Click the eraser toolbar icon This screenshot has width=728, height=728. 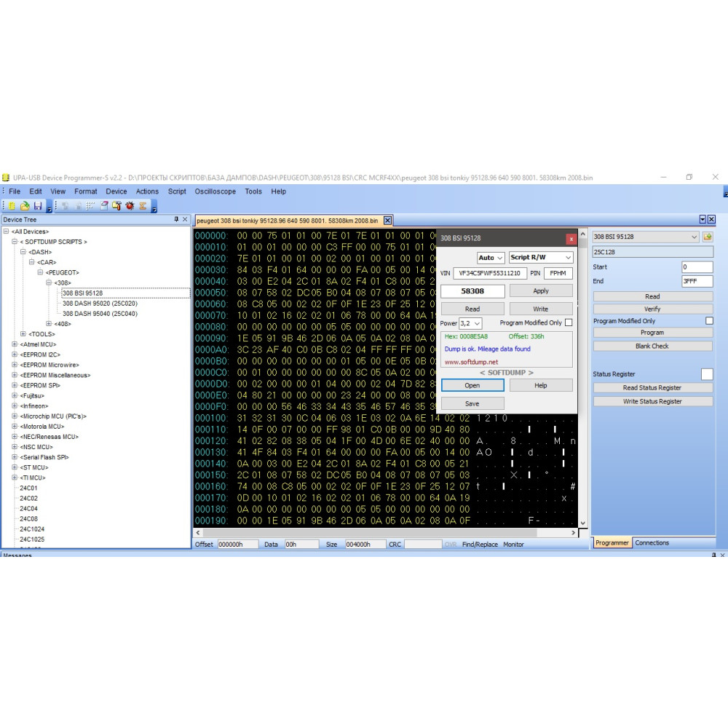(104, 206)
